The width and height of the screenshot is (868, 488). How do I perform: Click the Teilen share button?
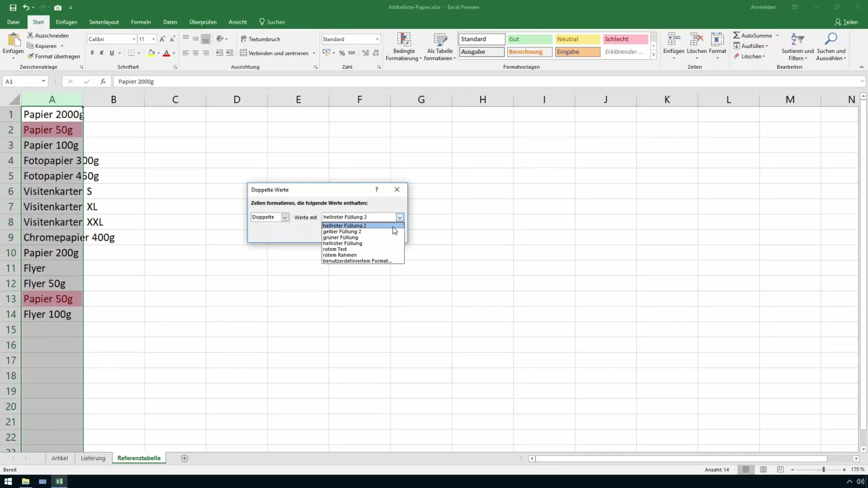[x=846, y=22]
